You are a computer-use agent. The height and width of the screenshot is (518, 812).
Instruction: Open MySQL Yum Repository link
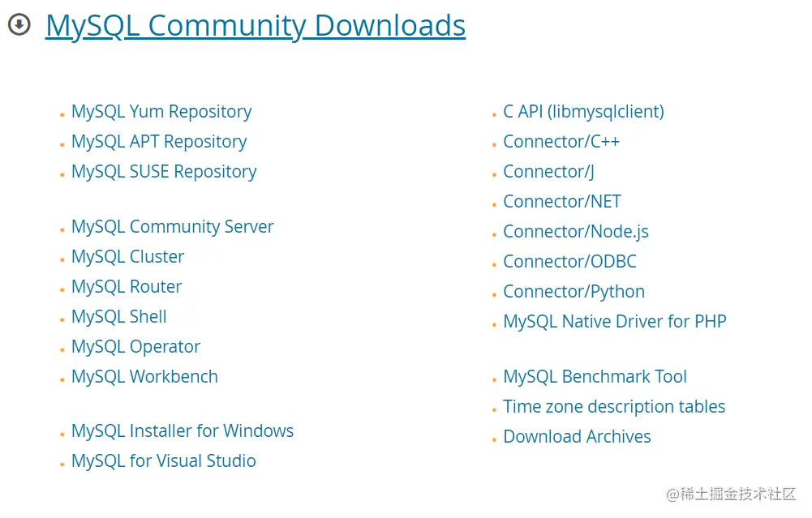(x=161, y=112)
